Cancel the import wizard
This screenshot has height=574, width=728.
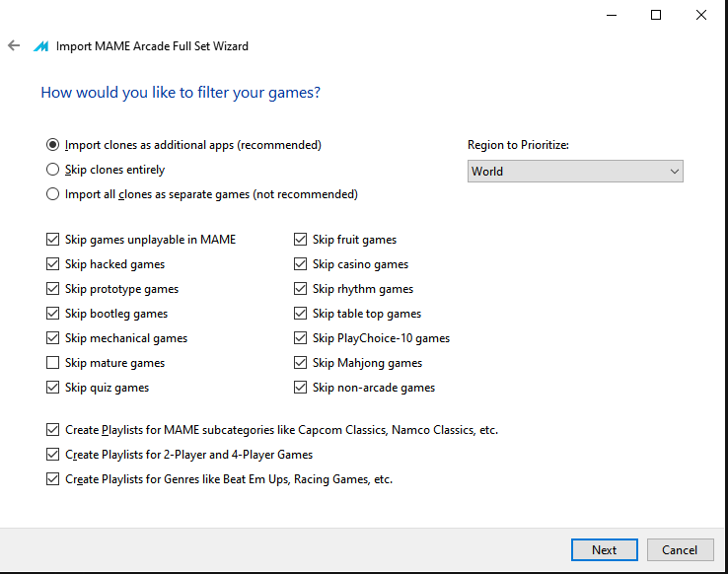[680, 550]
